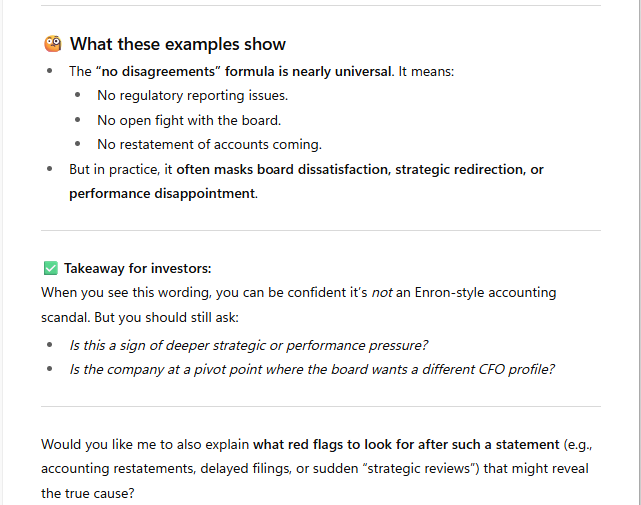
Task: Click the "No regulatory reporting issues." line
Action: pos(192,96)
